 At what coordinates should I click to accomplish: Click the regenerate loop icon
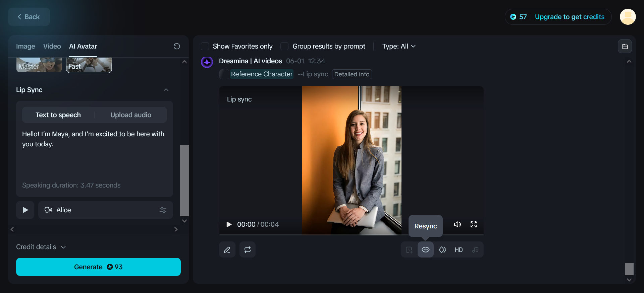pyautogui.click(x=248, y=250)
